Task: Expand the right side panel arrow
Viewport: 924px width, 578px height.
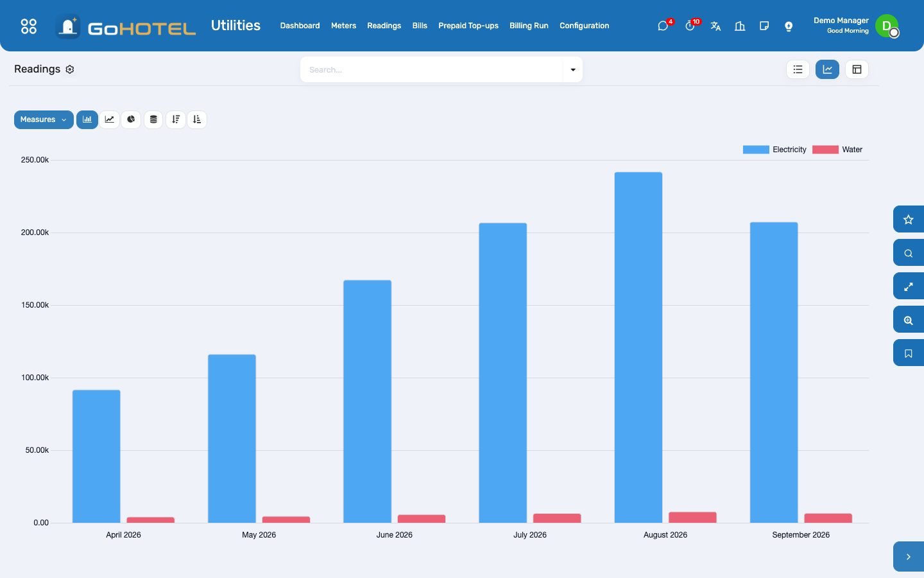Action: 909,557
